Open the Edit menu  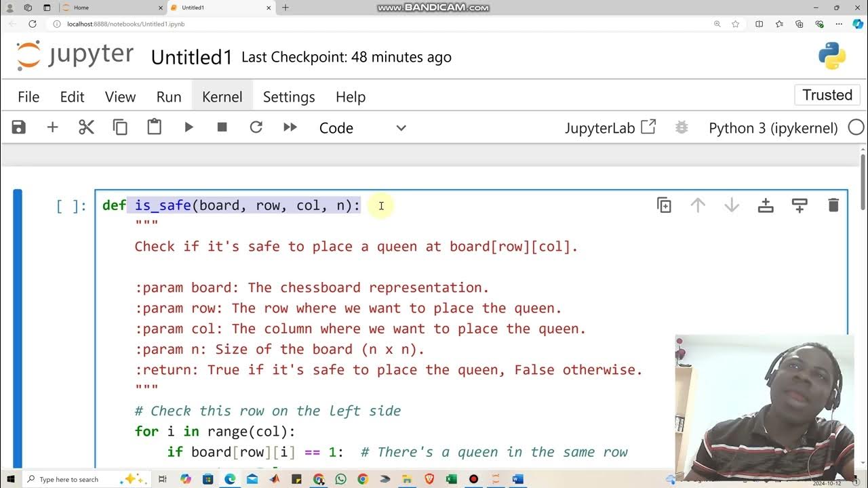[72, 97]
